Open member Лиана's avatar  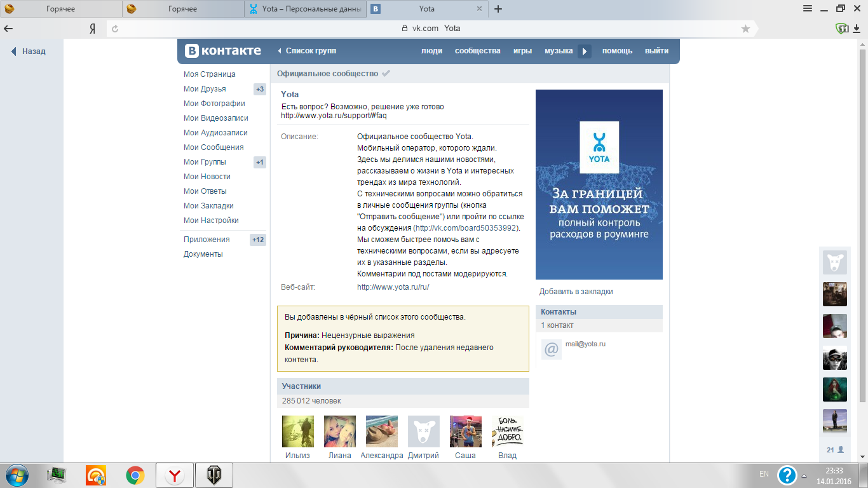click(x=339, y=431)
